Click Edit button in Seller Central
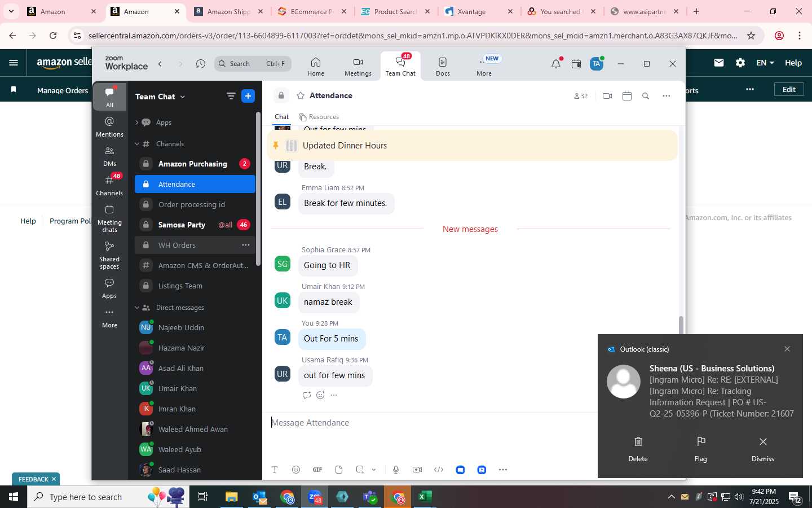812x508 pixels. pos(789,89)
